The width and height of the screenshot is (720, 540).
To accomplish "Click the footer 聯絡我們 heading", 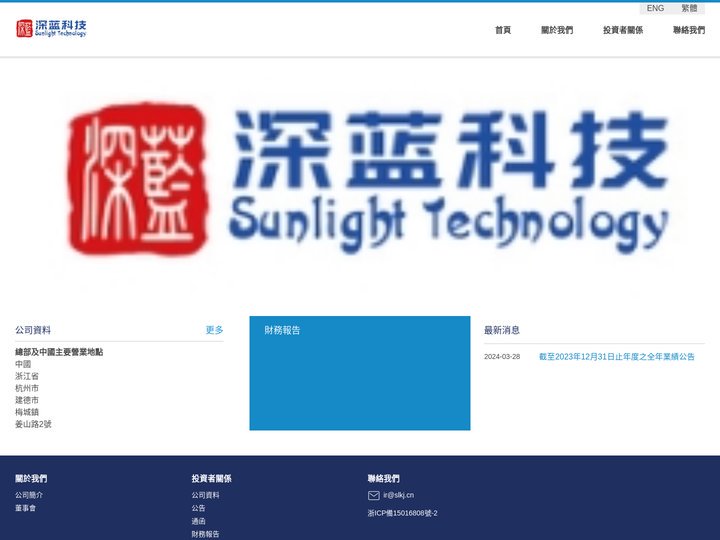I will (x=384, y=478).
